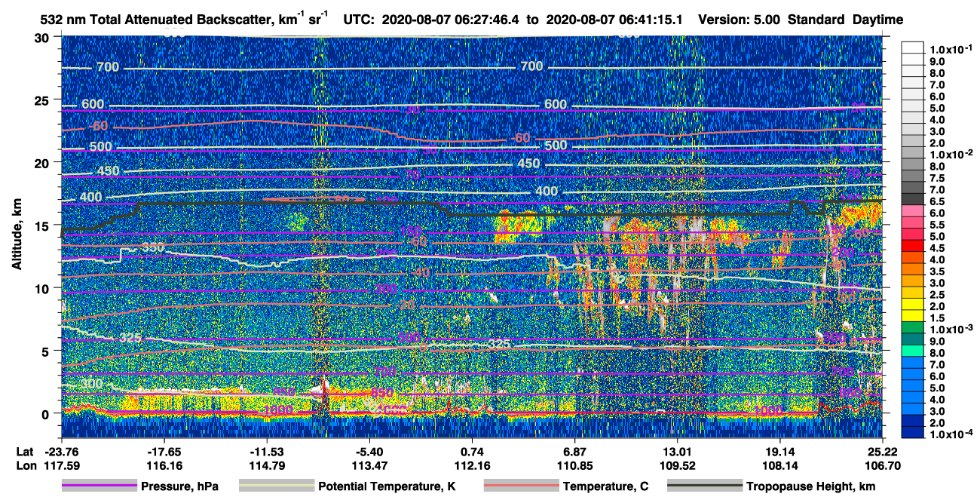
Task: Click the longitude value 108.14
Action: pos(779,465)
